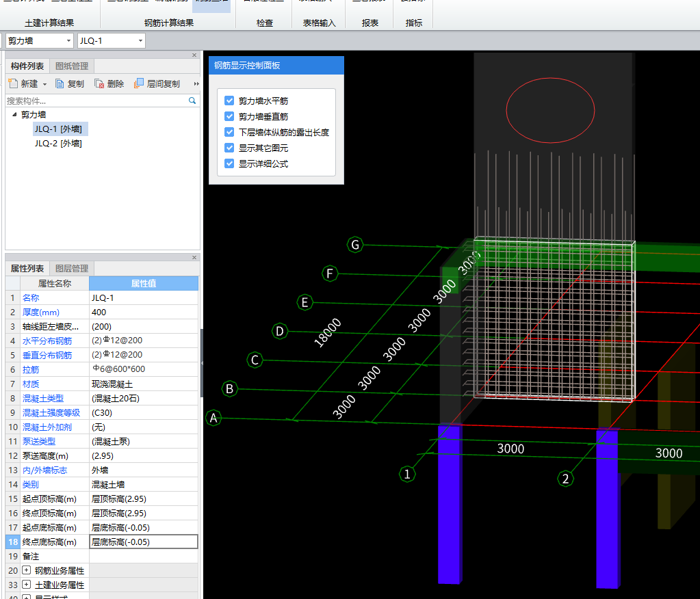Click the 18000 dimension label in the viewport
This screenshot has width=700, height=599.
(328, 332)
